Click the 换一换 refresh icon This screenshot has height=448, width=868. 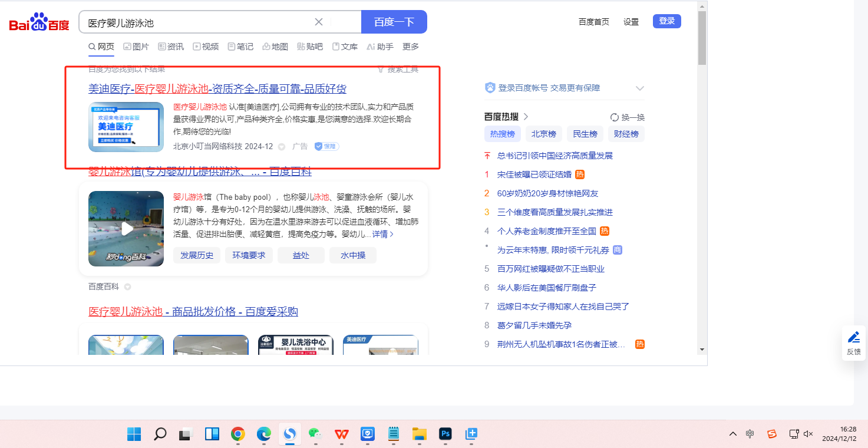(615, 117)
